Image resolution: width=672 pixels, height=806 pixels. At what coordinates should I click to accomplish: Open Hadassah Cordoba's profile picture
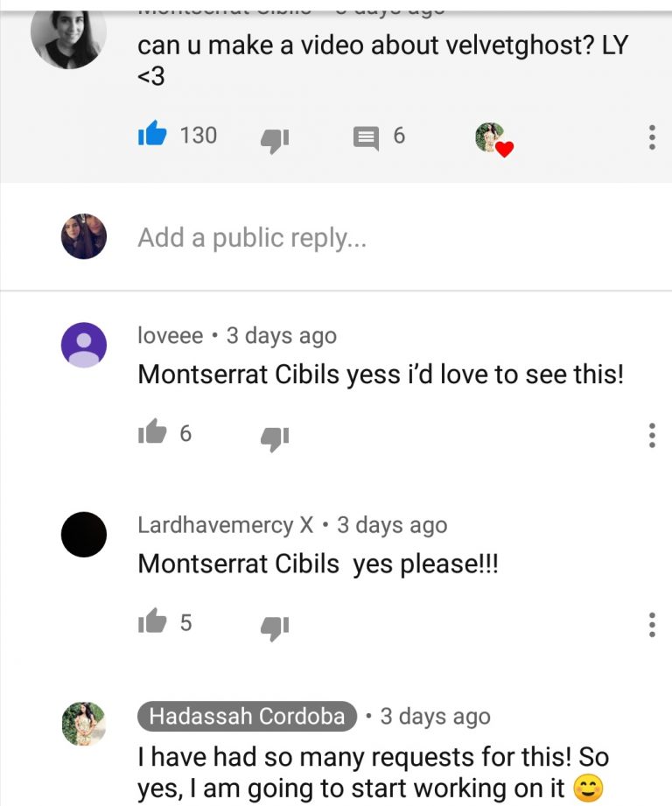tap(84, 724)
